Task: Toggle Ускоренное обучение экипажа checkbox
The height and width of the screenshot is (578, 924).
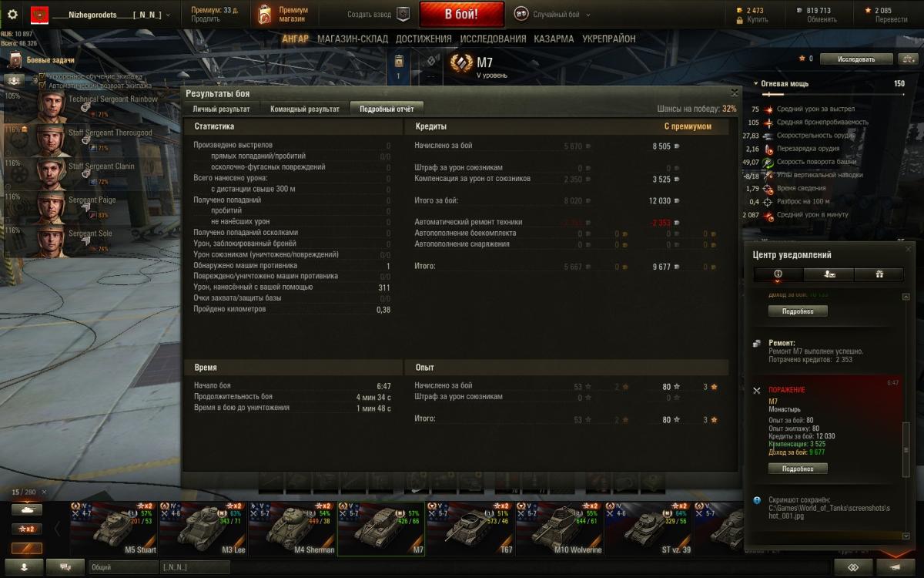Action: click(43, 76)
